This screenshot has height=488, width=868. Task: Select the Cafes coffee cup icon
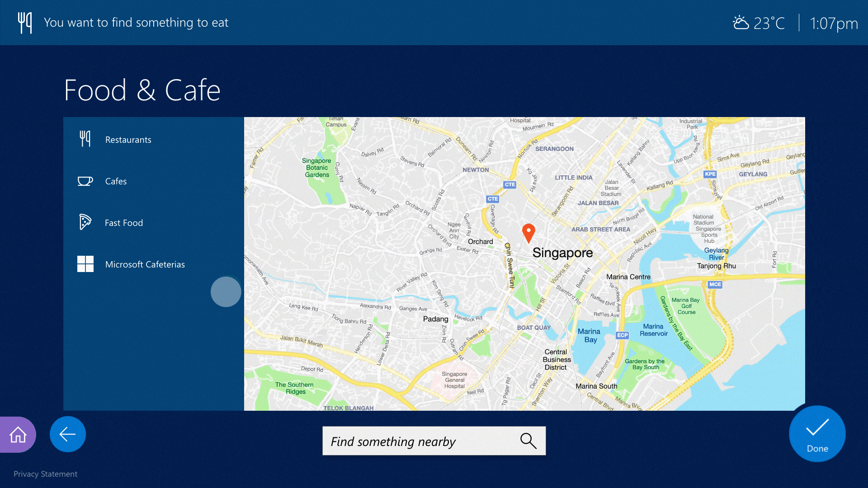(x=85, y=181)
